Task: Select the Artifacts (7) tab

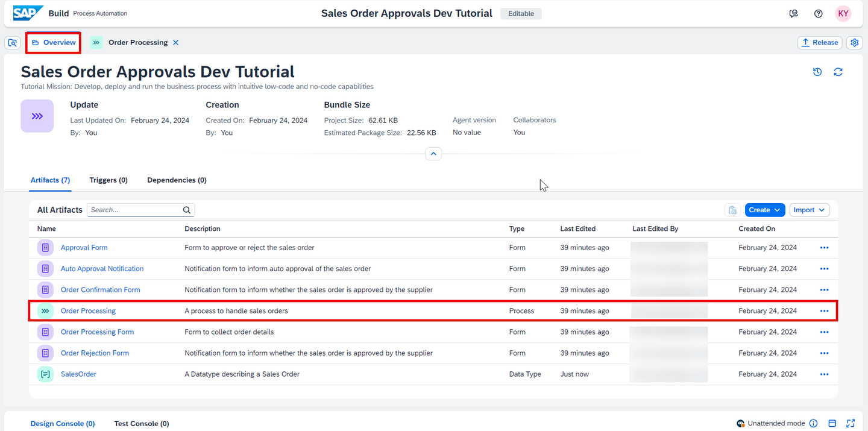Action: (x=51, y=180)
